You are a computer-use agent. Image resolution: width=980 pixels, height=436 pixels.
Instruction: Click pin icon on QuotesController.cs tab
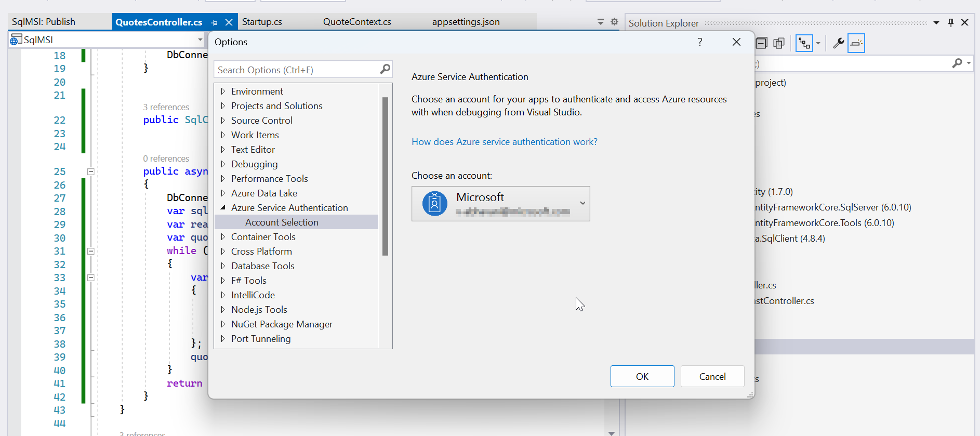click(x=215, y=22)
